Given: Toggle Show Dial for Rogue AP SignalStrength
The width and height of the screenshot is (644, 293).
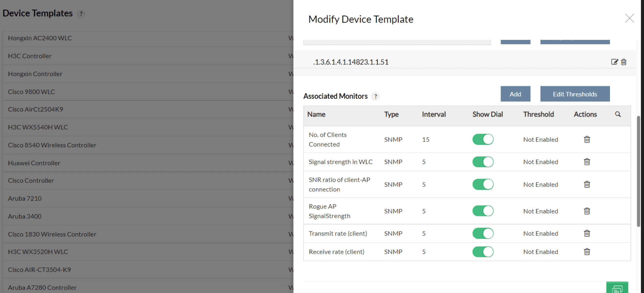Looking at the screenshot, I should coord(483,211).
